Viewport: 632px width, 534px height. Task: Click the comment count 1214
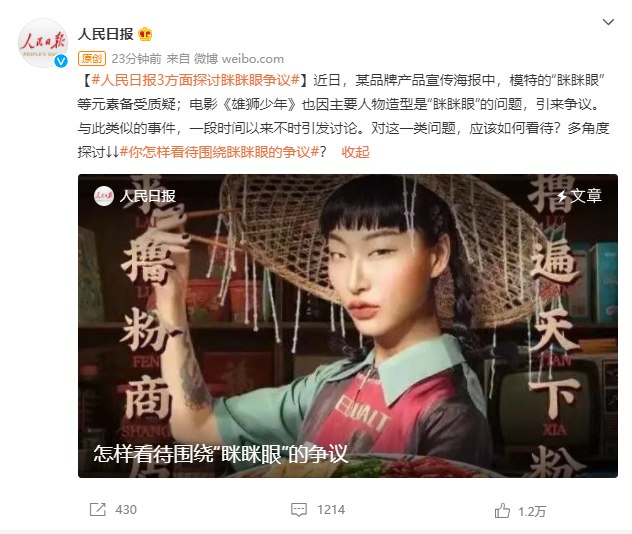(331, 510)
